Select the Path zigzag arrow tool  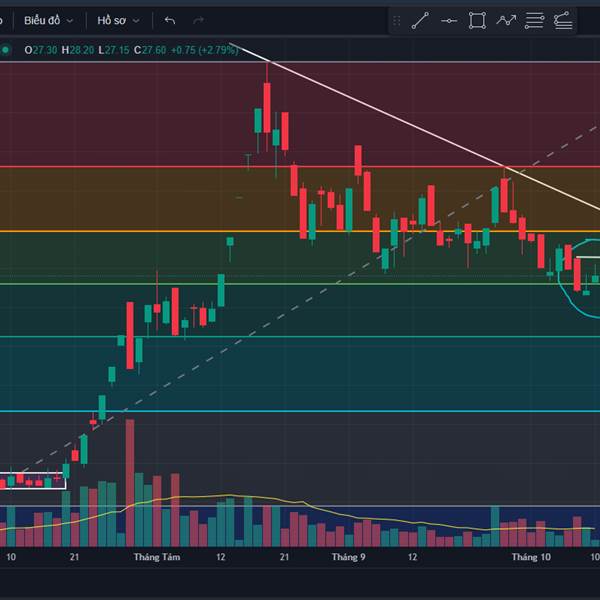tap(506, 20)
